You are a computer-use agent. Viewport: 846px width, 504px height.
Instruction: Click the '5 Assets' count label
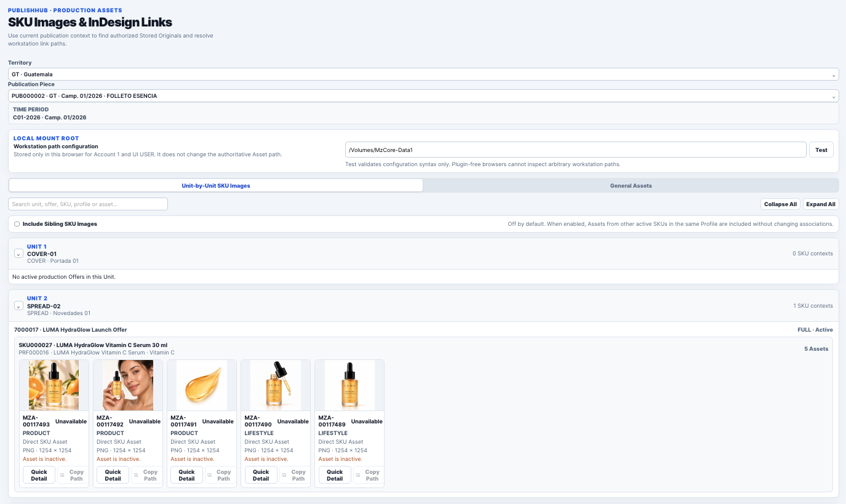[816, 349]
